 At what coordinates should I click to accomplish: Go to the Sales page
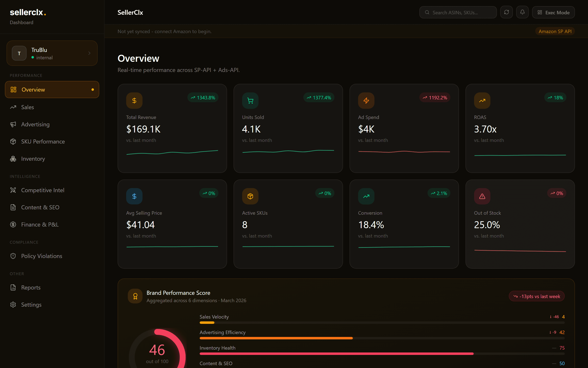(52, 107)
